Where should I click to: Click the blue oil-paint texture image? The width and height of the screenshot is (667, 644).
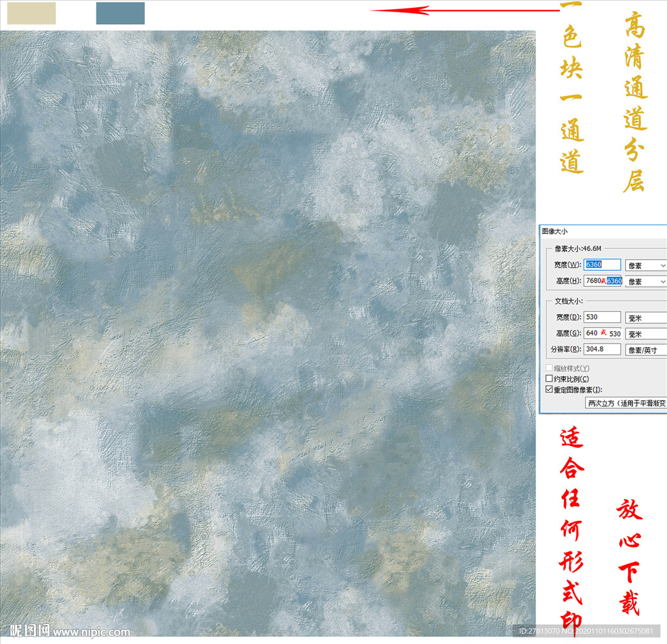pyautogui.click(x=268, y=333)
